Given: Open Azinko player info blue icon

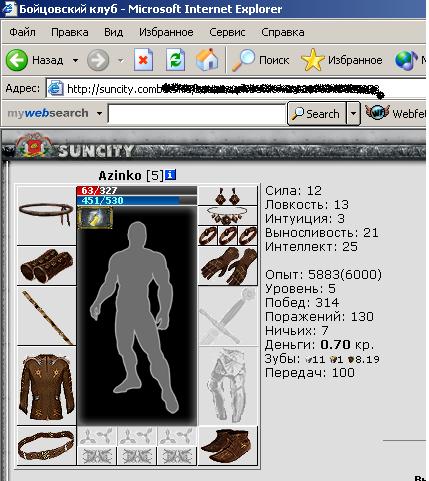Looking at the screenshot, I should (x=170, y=175).
